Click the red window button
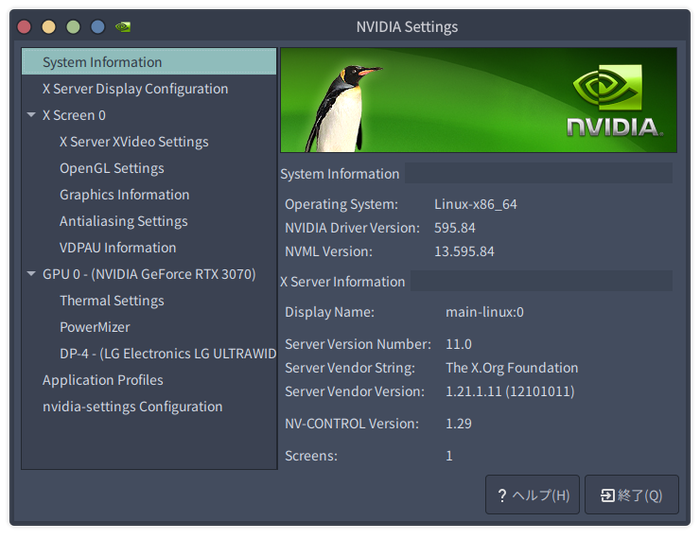 tap(24, 27)
